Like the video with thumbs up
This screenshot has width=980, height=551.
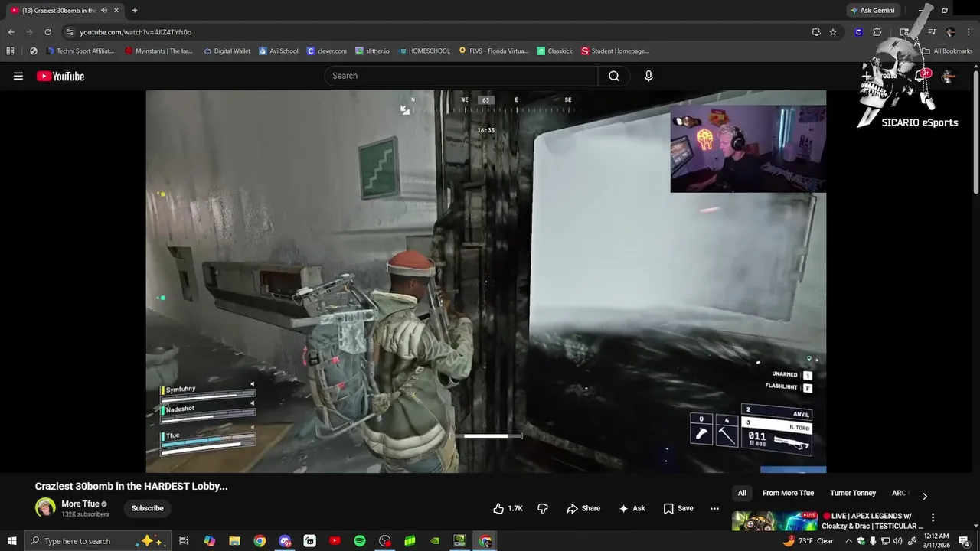point(508,508)
